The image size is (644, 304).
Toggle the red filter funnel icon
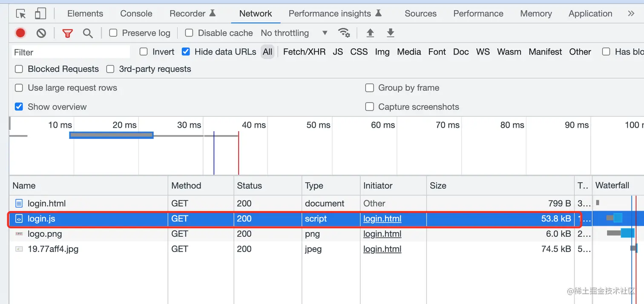pos(67,33)
